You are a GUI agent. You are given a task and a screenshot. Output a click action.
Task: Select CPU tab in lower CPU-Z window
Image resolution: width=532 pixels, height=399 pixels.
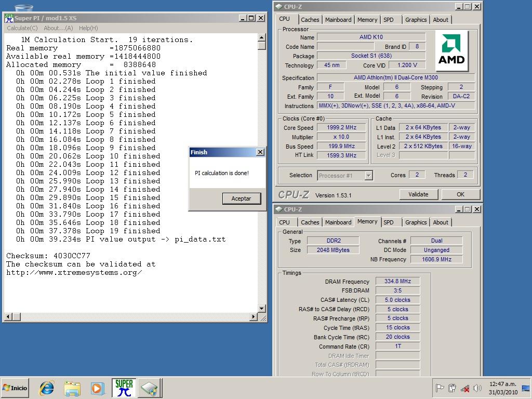[284, 222]
